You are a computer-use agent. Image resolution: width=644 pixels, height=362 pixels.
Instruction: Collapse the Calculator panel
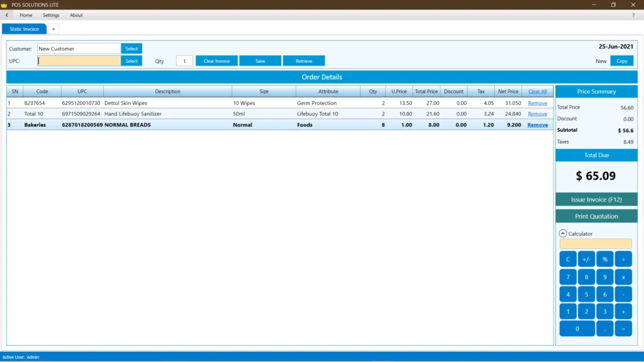[562, 233]
